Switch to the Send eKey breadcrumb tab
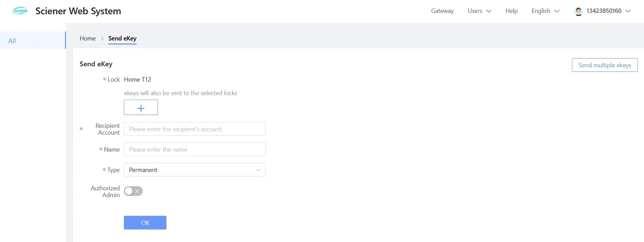This screenshot has width=644, height=242. (122, 39)
